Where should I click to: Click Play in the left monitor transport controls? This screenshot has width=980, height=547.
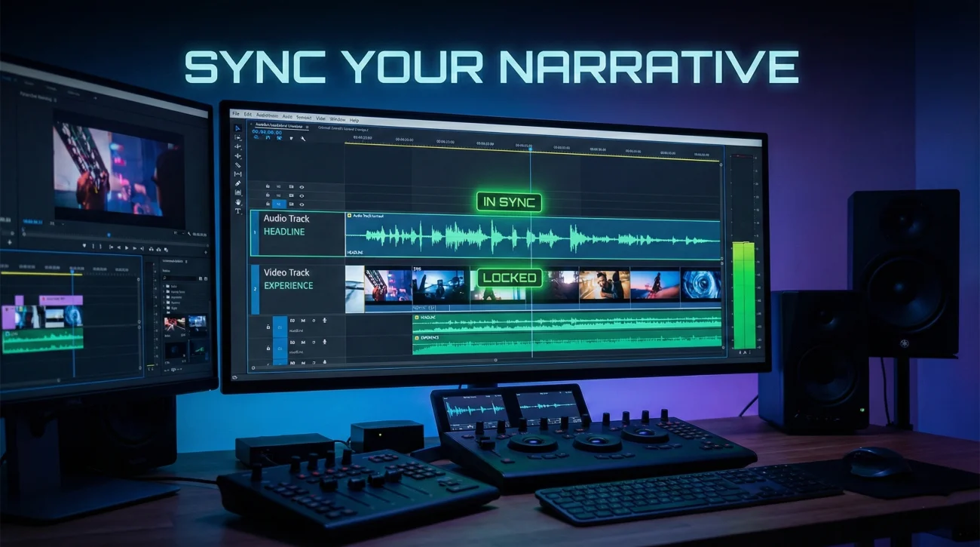coord(127,247)
